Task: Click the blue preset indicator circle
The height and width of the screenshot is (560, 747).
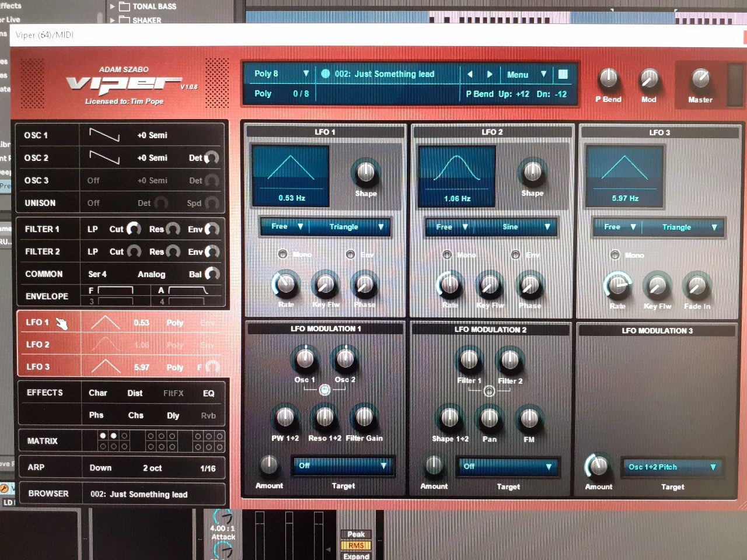Action: [325, 74]
